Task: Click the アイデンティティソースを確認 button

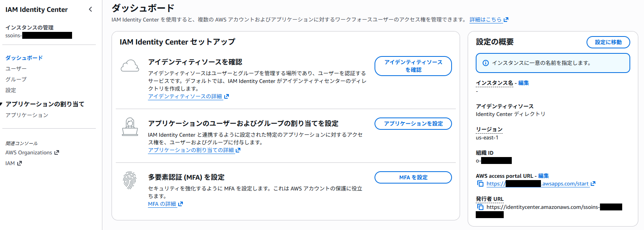Action: point(413,66)
